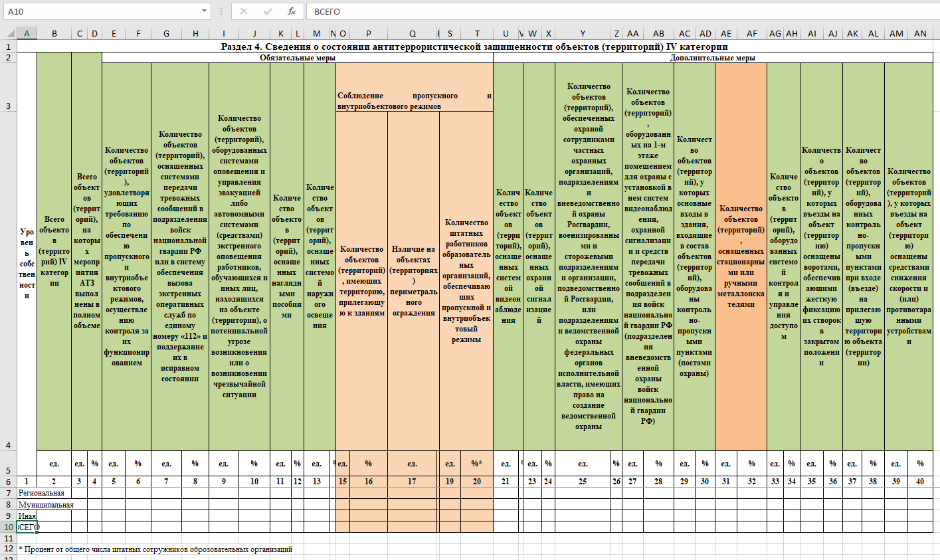Image resolution: width=940 pixels, height=560 pixels.
Task: Select row header 12
Action: coord(8,549)
